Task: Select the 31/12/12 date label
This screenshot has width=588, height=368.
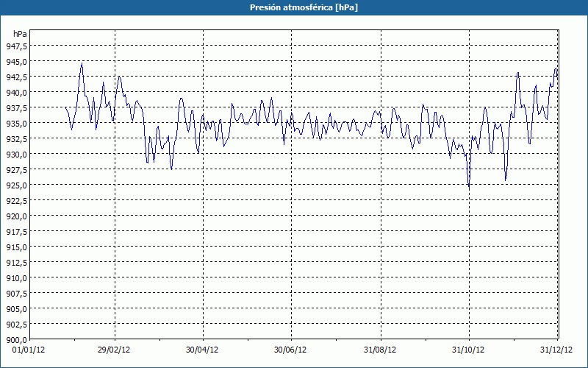Action: pos(556,350)
